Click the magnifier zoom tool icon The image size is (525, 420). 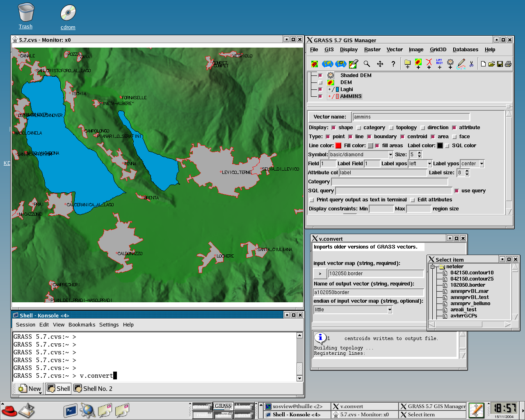point(367,64)
